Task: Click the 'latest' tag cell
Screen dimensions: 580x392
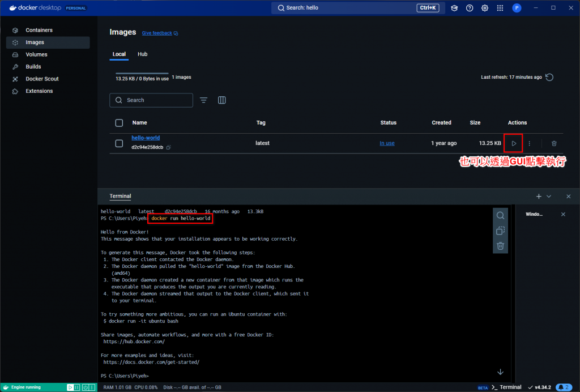Action: [262, 143]
